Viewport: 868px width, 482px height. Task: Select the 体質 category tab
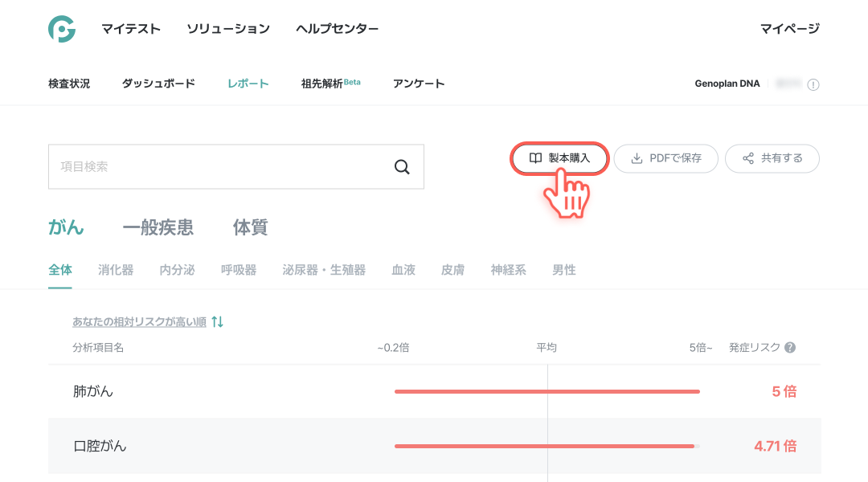[250, 227]
